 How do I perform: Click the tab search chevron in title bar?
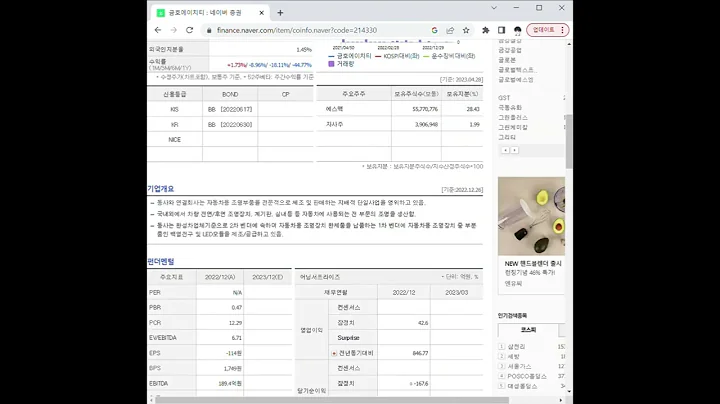pyautogui.click(x=494, y=8)
